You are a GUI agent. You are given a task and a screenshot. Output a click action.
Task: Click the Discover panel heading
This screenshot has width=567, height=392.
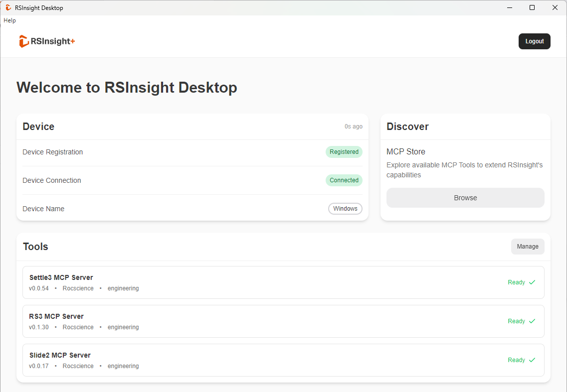[x=407, y=127]
